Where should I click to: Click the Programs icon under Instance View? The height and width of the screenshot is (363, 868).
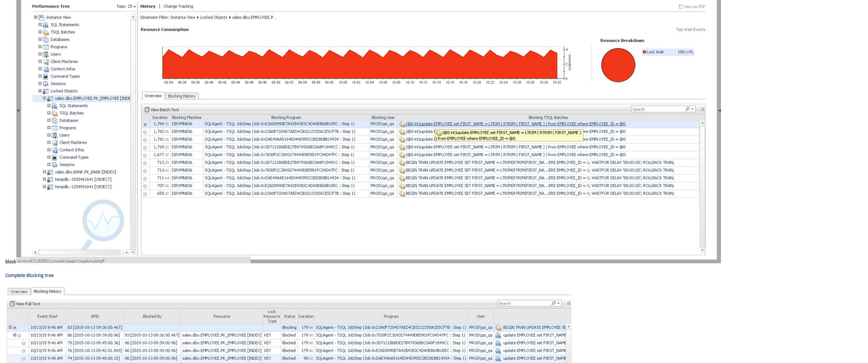coord(46,47)
